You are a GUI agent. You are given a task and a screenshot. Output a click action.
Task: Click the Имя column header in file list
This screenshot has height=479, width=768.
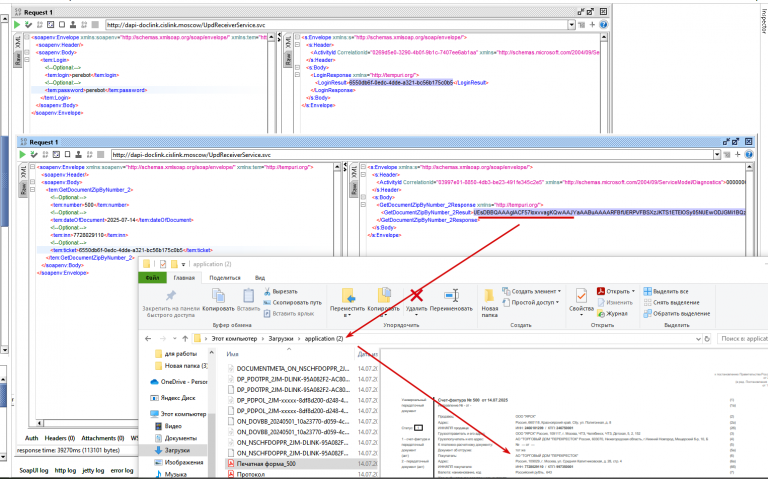(233, 354)
